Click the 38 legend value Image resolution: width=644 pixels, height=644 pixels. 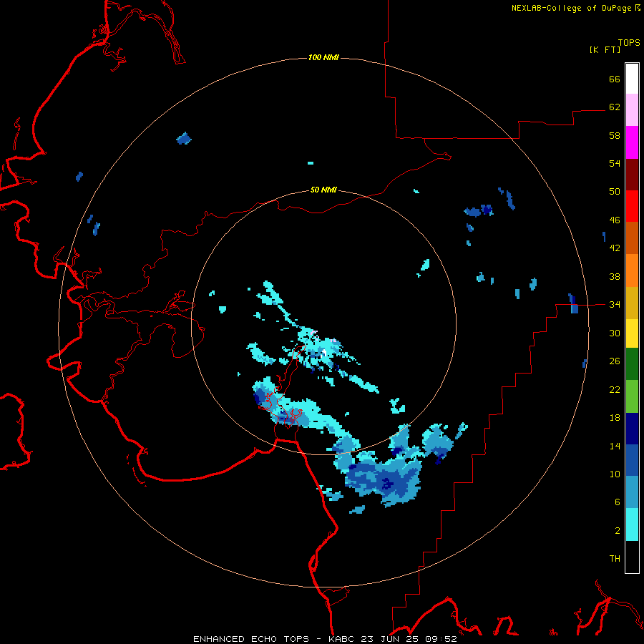(615, 276)
